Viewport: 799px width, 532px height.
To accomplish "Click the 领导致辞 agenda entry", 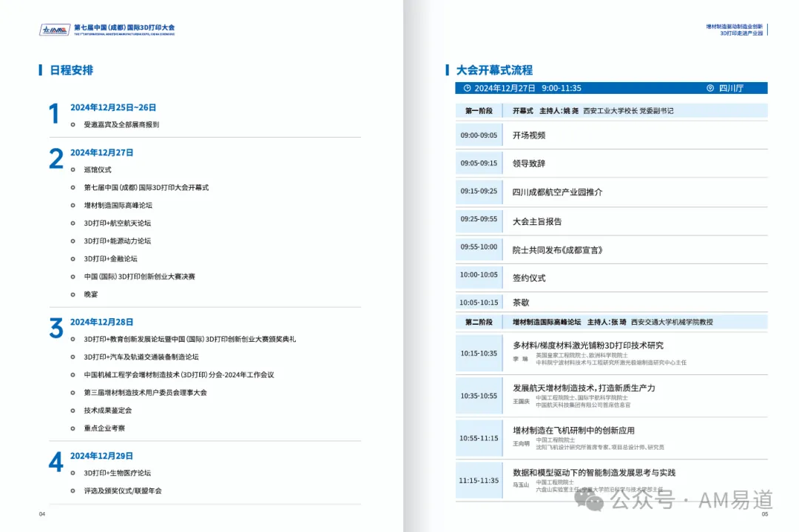I will point(529,164).
